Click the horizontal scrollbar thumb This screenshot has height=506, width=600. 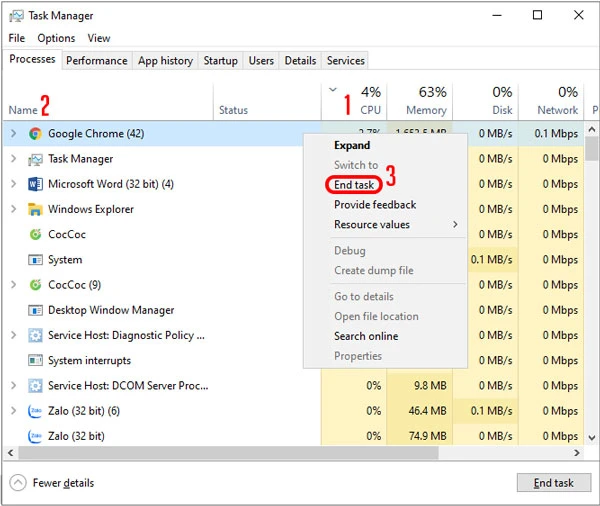point(228,453)
